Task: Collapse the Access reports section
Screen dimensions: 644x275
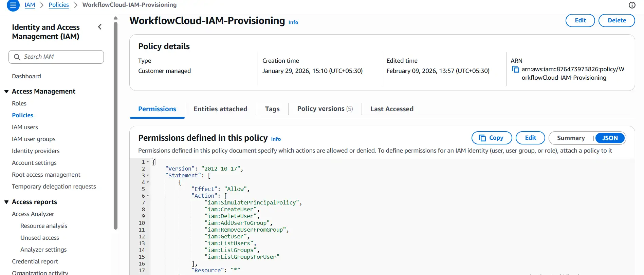Action: (x=6, y=202)
